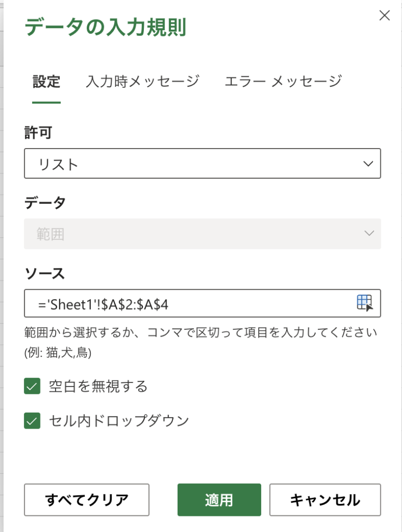The height and width of the screenshot is (532, 402).
Task: Click the cell range selector icon
Action: (x=365, y=303)
